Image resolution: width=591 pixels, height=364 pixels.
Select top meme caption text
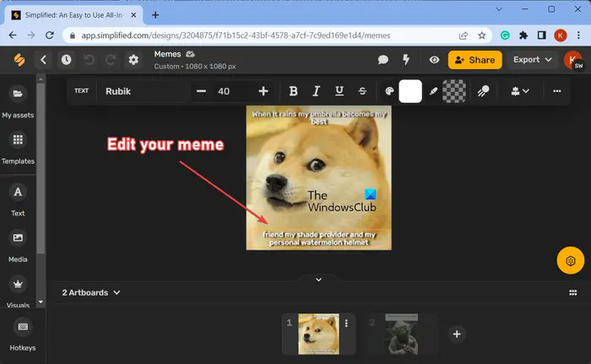(x=319, y=117)
